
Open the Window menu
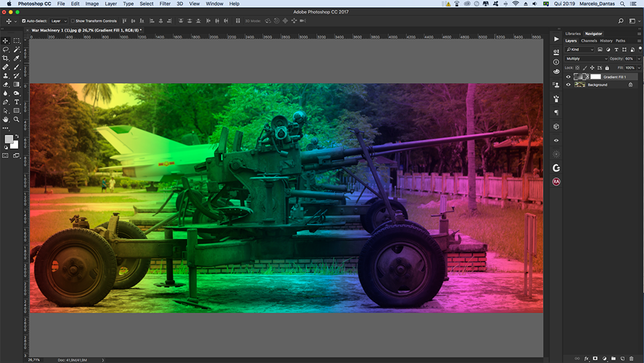coord(214,4)
